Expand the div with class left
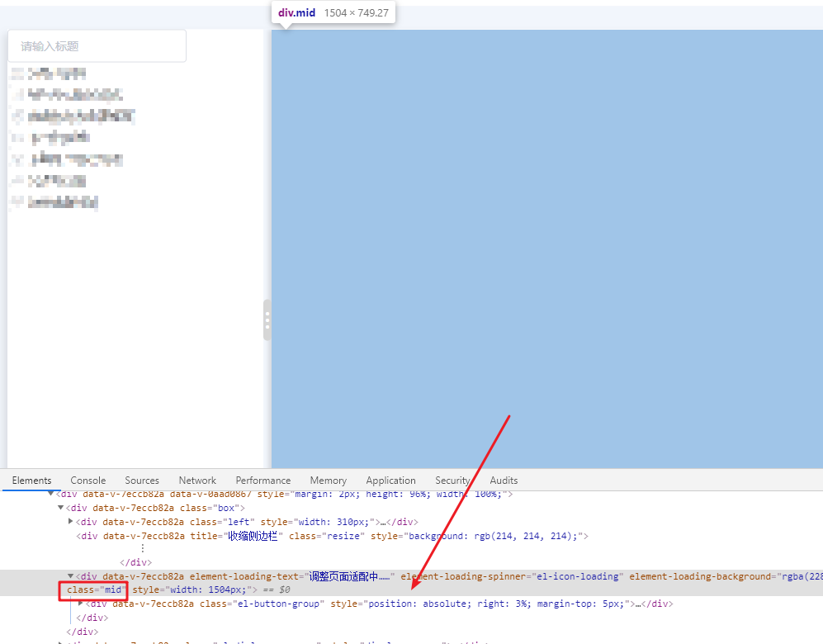This screenshot has height=644, width=823. pyautogui.click(x=71, y=521)
